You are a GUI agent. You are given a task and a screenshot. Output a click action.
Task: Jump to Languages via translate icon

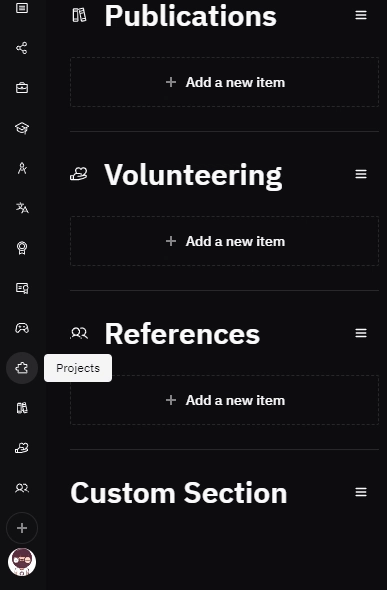point(22,208)
